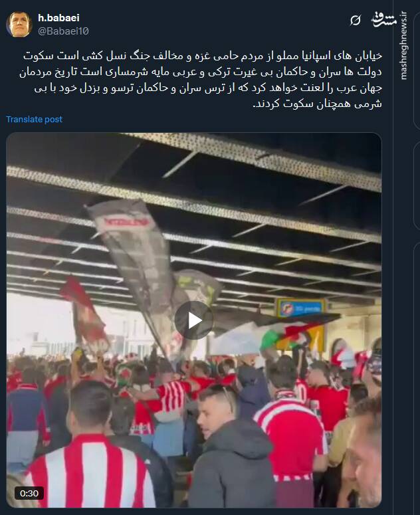Open h.babaei's profile avatar picture

(19, 25)
